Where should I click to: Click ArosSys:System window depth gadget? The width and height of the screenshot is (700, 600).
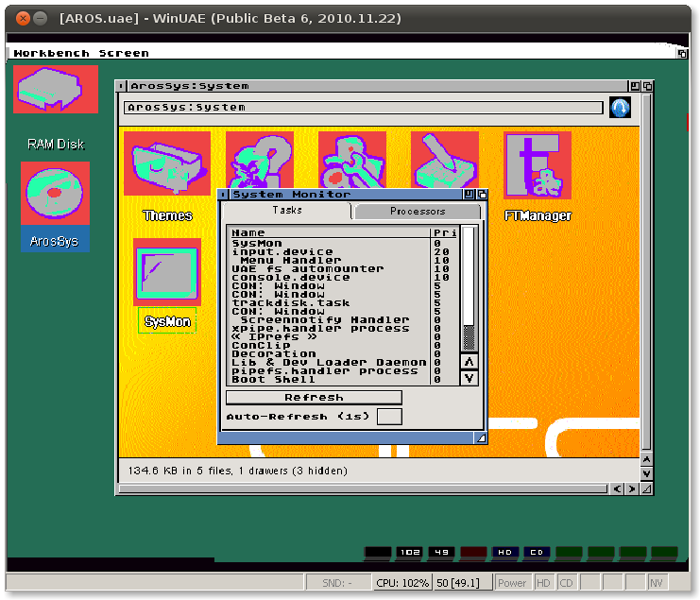[x=648, y=86]
